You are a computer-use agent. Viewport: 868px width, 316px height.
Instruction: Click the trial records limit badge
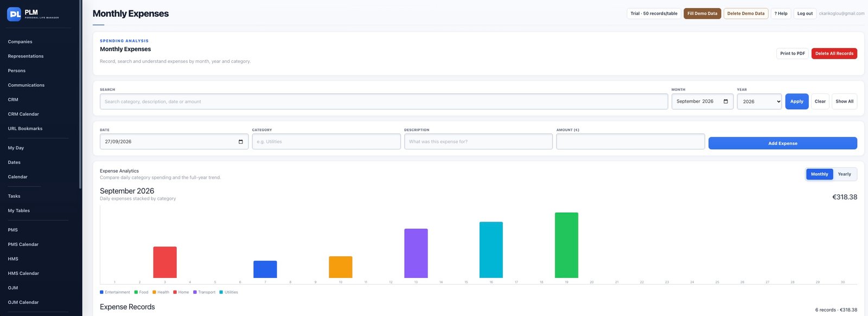point(654,14)
